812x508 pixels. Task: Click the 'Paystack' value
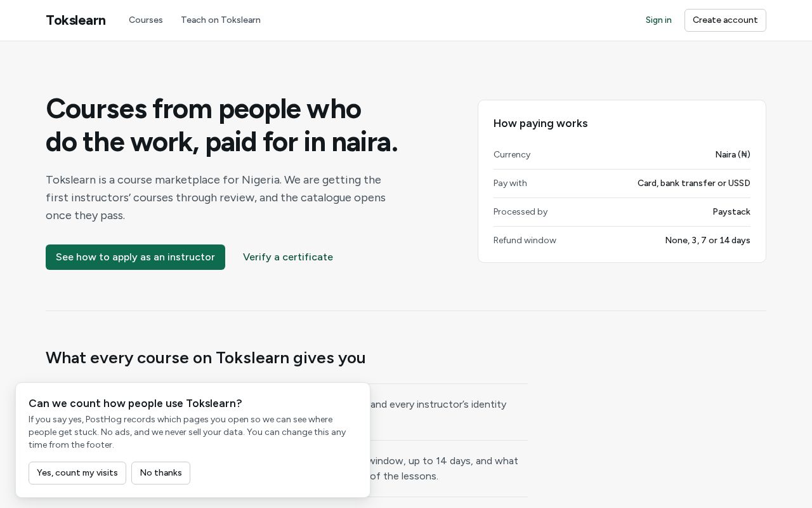(731, 212)
